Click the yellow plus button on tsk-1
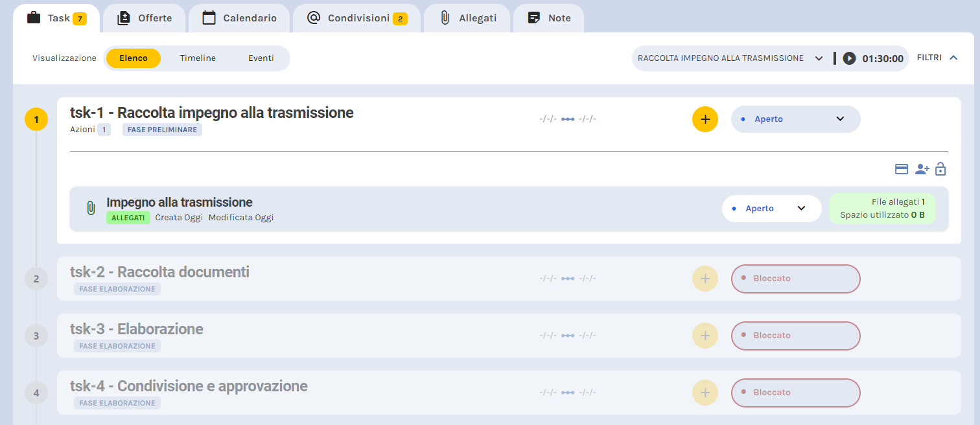Image resolution: width=980 pixels, height=425 pixels. [x=705, y=119]
